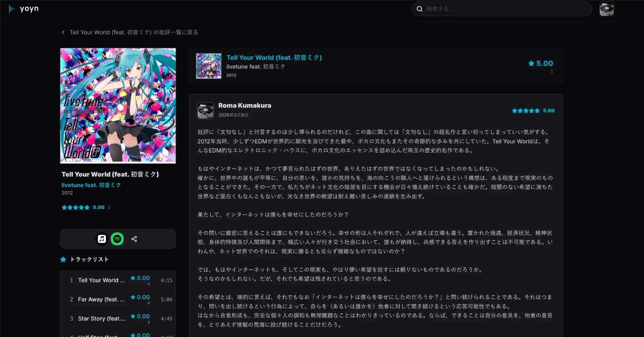
Task: Focus the 検索する search field
Action: [502, 9]
